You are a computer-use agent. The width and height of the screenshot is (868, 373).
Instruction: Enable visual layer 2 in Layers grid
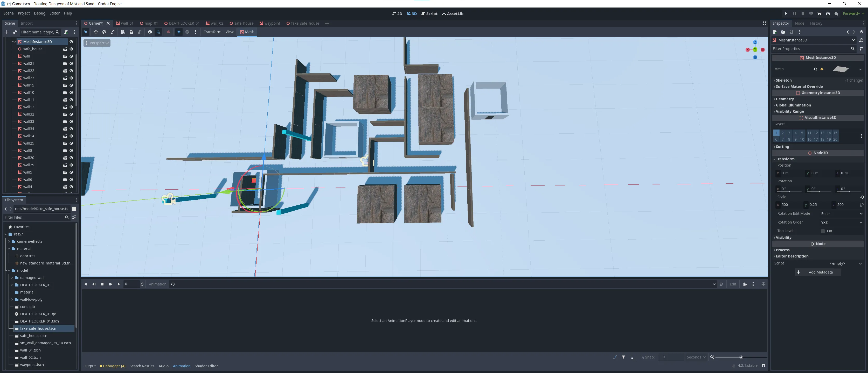pos(782,133)
